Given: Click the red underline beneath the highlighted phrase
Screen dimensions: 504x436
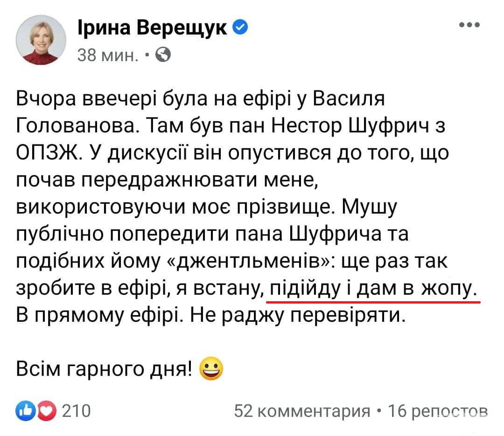Looking at the screenshot, I should pos(373,302).
